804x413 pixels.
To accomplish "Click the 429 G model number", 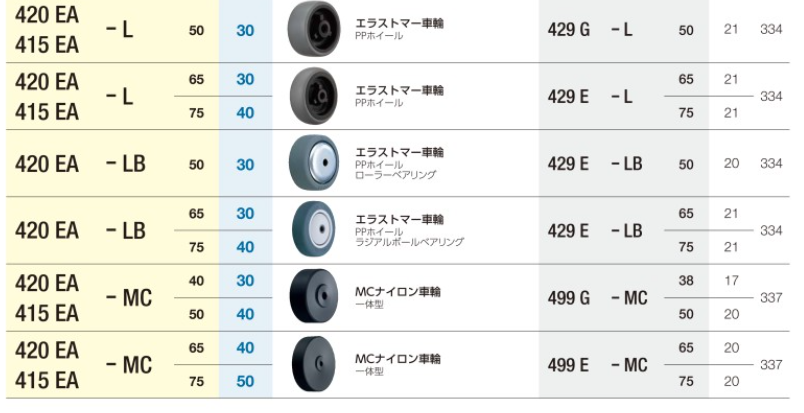I will [x=568, y=30].
